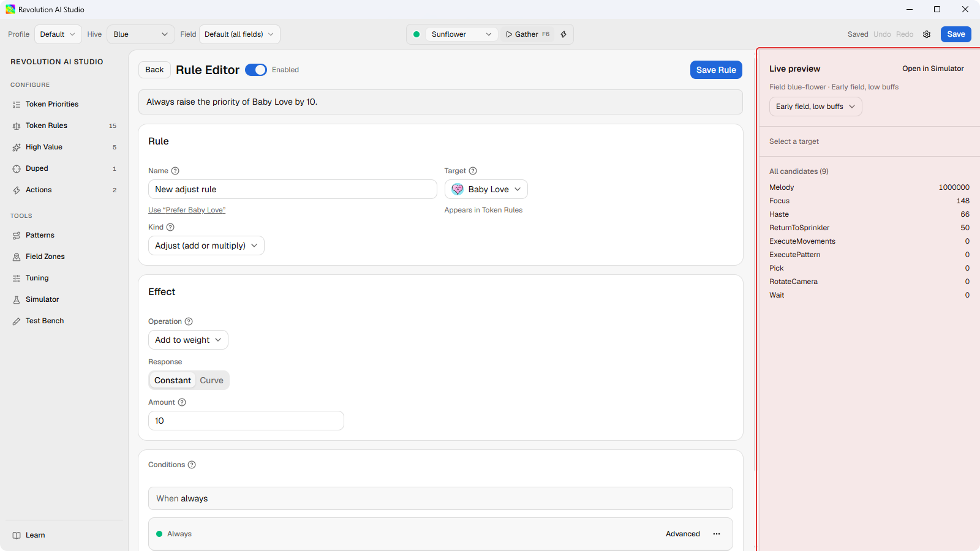
Task: Open the three-dot menu on Always condition
Action: point(717,534)
